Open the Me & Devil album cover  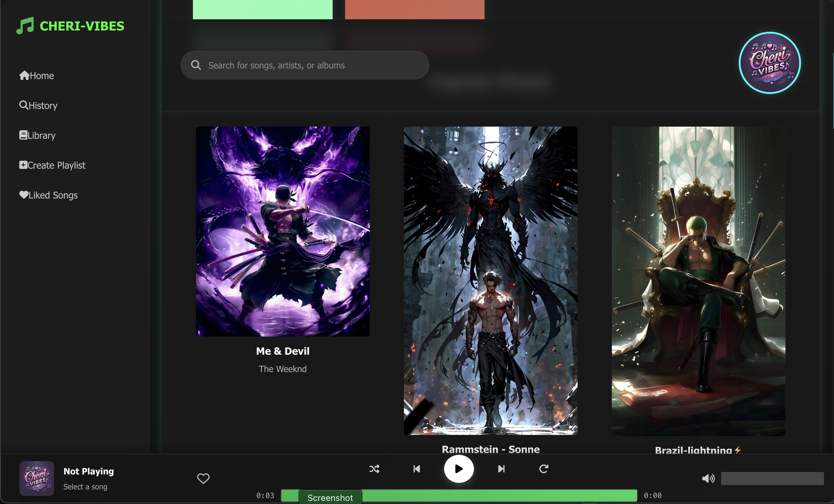283,231
